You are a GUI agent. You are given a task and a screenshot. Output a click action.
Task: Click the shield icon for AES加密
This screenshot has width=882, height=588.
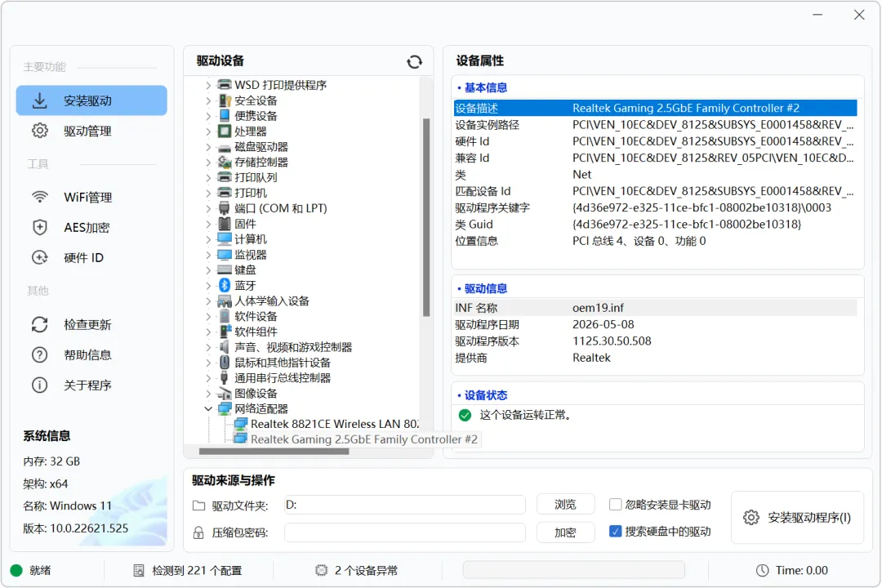click(x=39, y=227)
